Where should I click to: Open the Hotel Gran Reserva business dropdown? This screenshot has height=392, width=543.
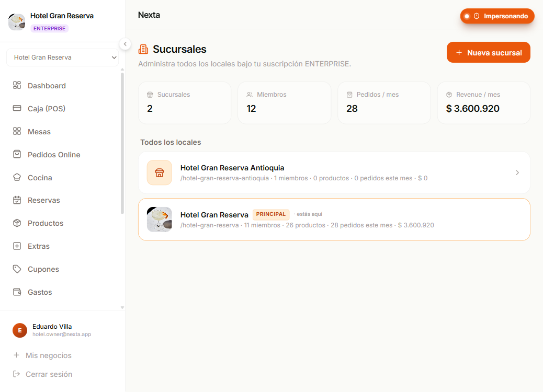[63, 57]
